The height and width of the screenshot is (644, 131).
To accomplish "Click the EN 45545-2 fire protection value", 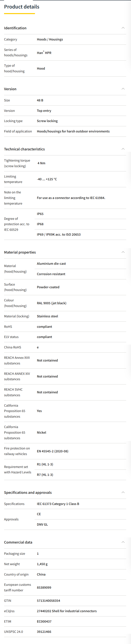I will coord(52,451).
